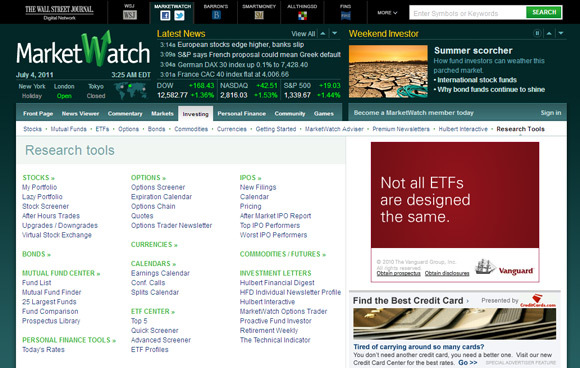
Task: Open the SmartMoney SM icon
Action: point(259,15)
